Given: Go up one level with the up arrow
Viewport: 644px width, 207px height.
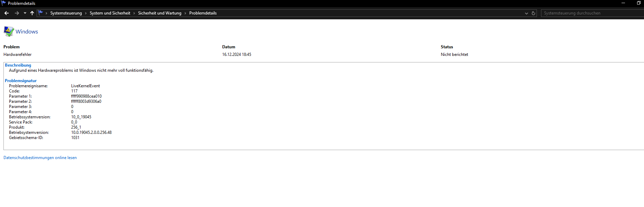Looking at the screenshot, I should pos(32,13).
